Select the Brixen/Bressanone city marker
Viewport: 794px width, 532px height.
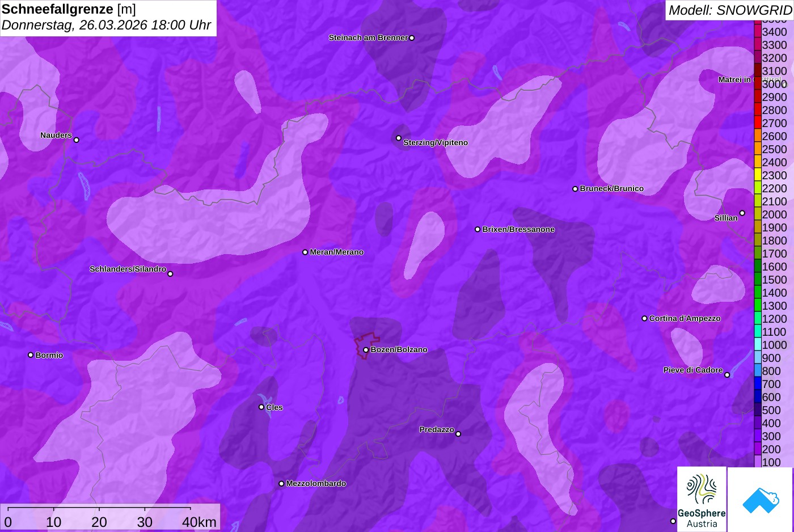(478, 230)
